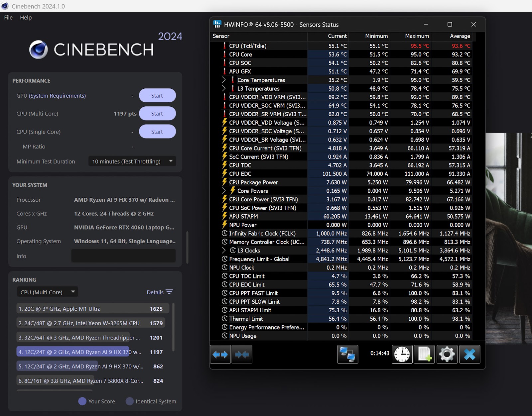Click the Details link in Ranking
This screenshot has height=416, width=532.
[x=155, y=292]
